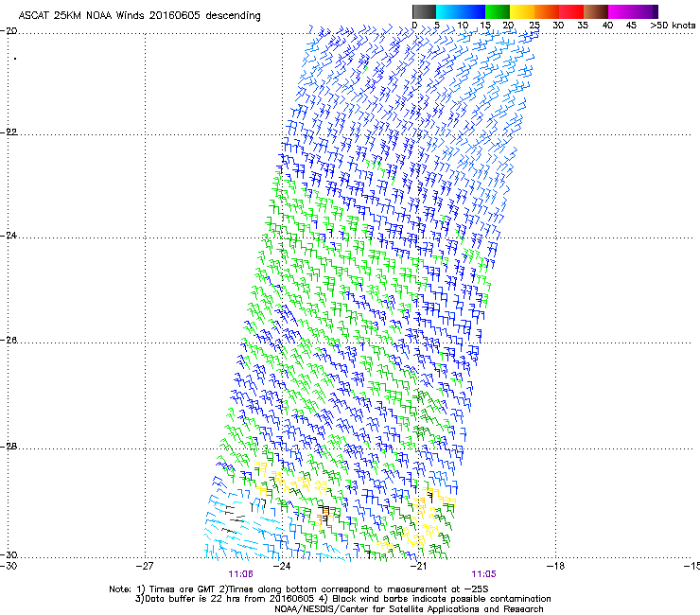Viewport: 700px width, 615px height.
Task: Click the note line 'Times are GMT'
Action: (182, 589)
